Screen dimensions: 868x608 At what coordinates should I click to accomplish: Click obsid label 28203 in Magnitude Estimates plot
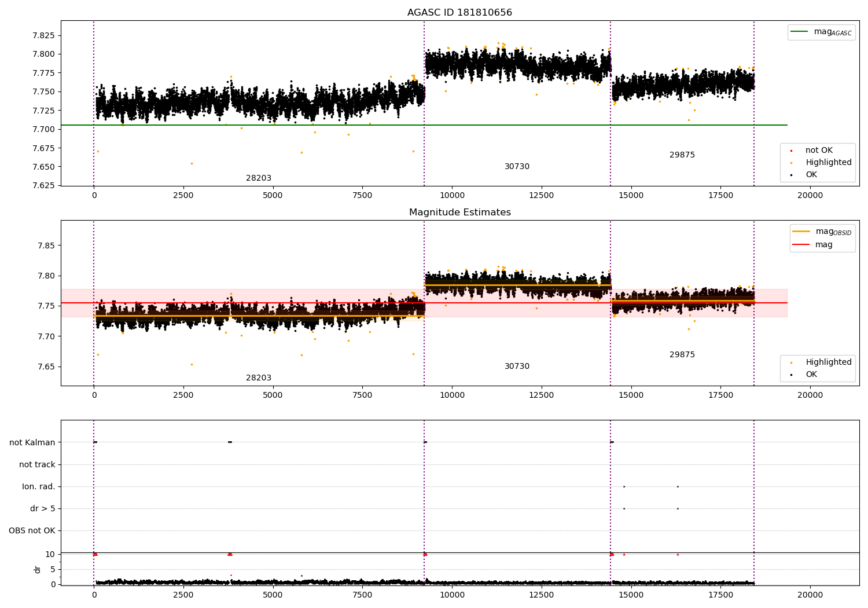pos(259,378)
